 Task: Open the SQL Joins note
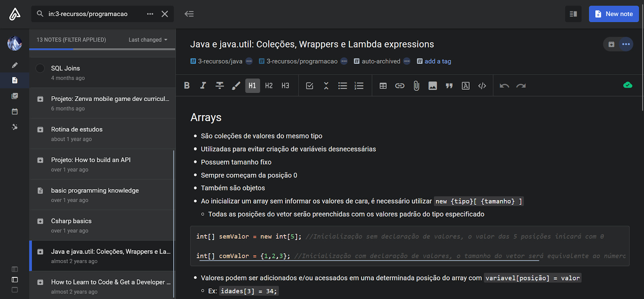click(103, 72)
